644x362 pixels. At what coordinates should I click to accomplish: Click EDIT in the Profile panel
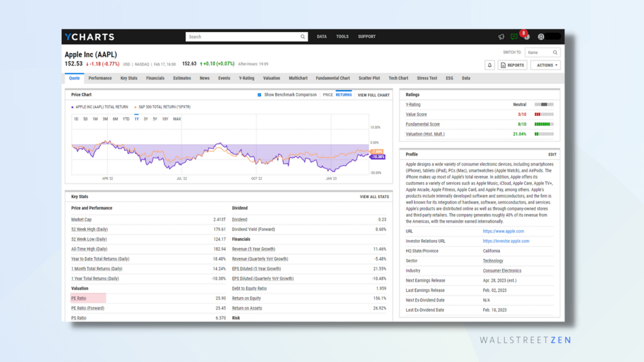(x=552, y=154)
